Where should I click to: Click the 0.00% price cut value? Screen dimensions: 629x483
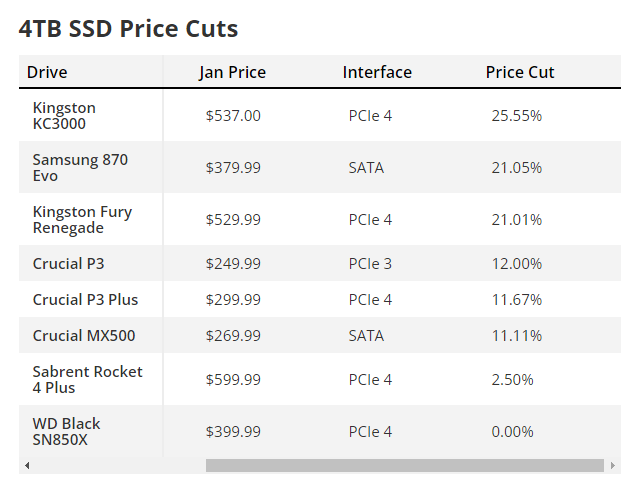512,432
